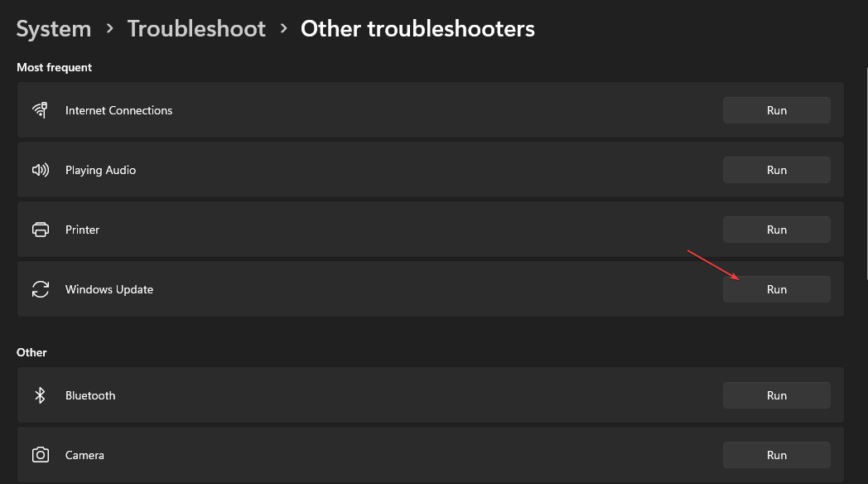Run the Internet Connections troubleshooter
Screen dimensions: 868x484
pos(776,110)
